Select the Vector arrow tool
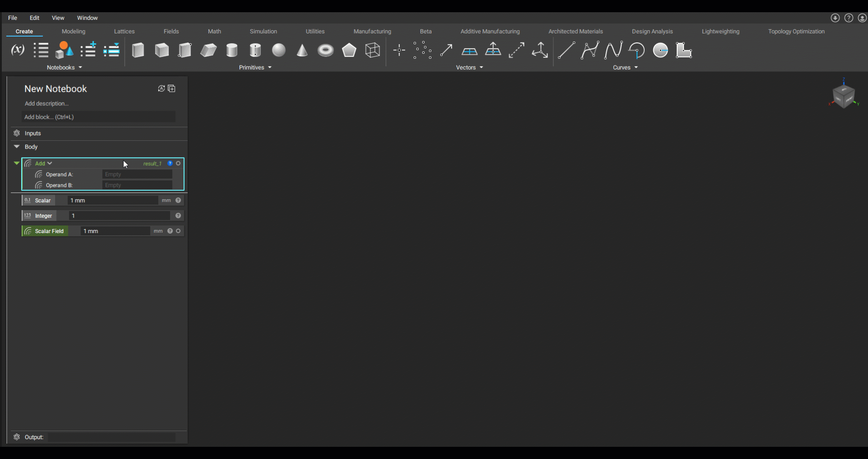This screenshot has width=868, height=459. click(x=446, y=50)
